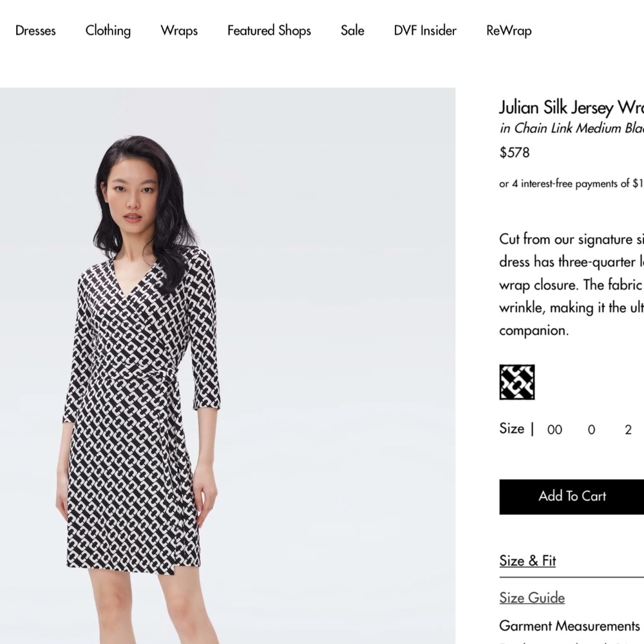This screenshot has height=644, width=644.
Task: Open the Size & Fit details
Action: point(527,561)
